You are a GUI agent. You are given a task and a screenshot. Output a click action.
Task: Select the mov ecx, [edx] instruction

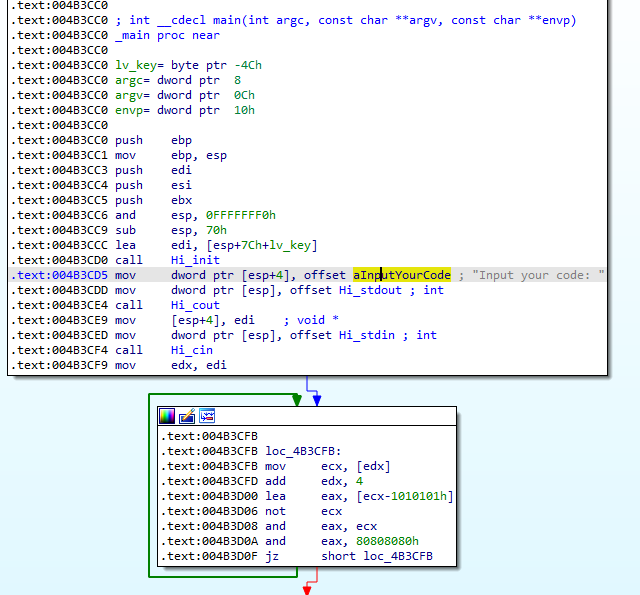click(328, 466)
